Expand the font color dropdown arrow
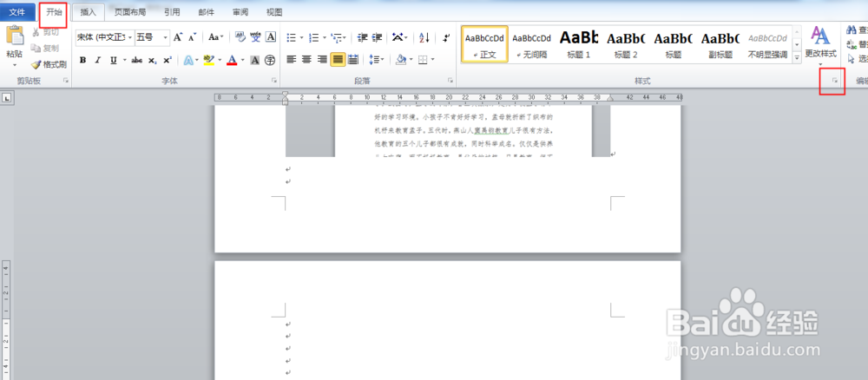This screenshot has width=868, height=380. [242, 60]
